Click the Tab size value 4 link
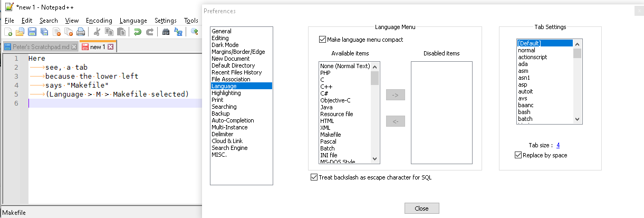This screenshot has height=218, width=644. point(558,145)
